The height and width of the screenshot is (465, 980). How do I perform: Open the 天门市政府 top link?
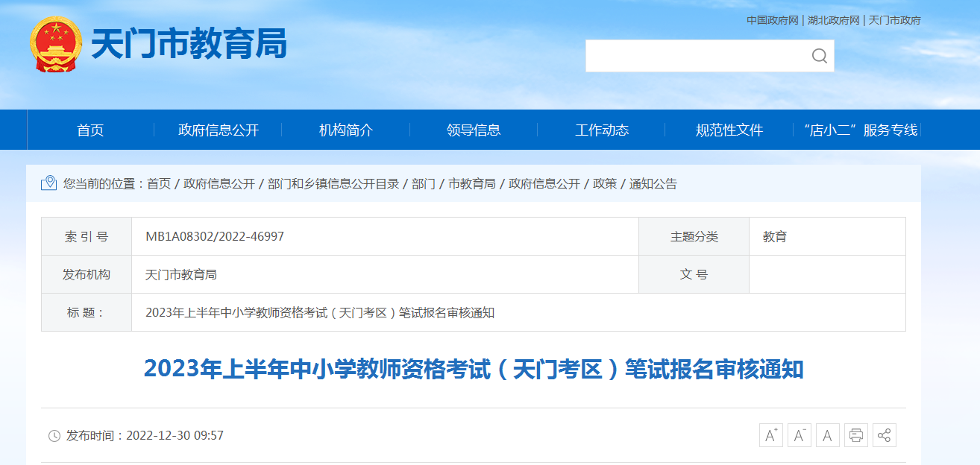tap(894, 21)
